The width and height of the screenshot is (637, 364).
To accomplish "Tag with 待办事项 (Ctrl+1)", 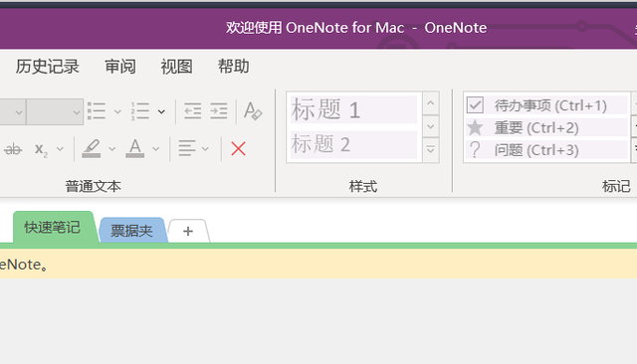I will coord(546,105).
